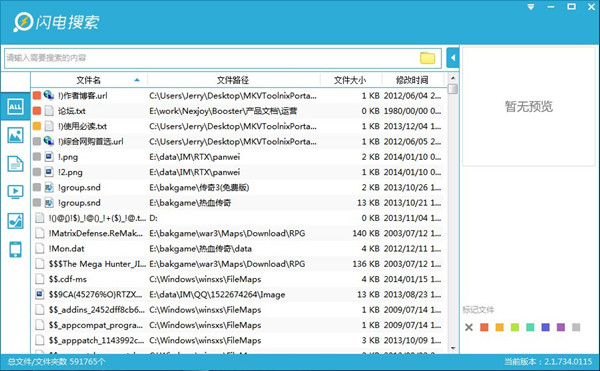This screenshot has height=371, width=600.
Task: Click the 136 KB file size cell
Action: [x=366, y=264]
